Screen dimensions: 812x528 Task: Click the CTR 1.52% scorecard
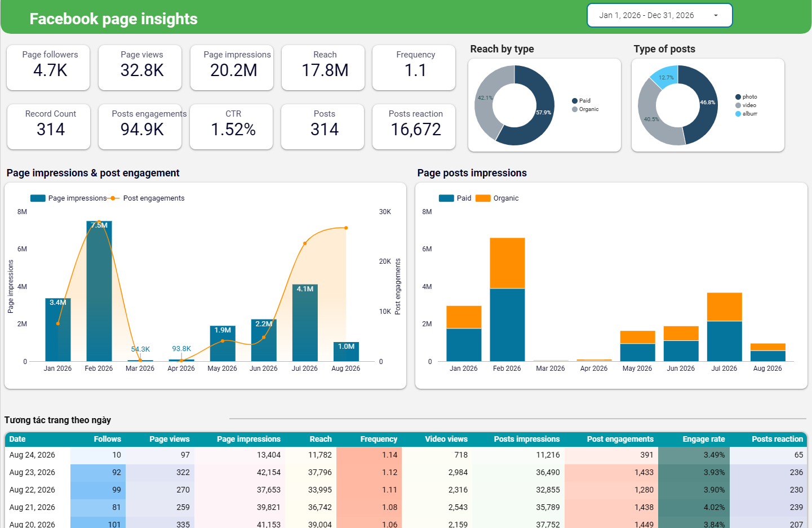point(232,127)
